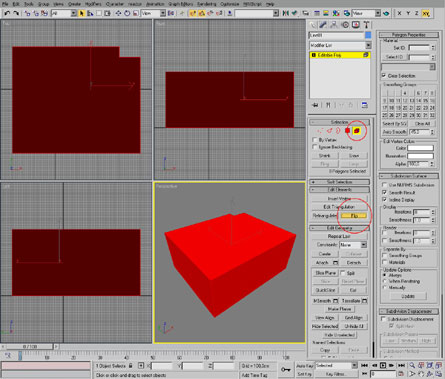The width and height of the screenshot is (445, 379).
Task: Restrict transform to the Y axis
Action: pyautogui.click(x=408, y=13)
